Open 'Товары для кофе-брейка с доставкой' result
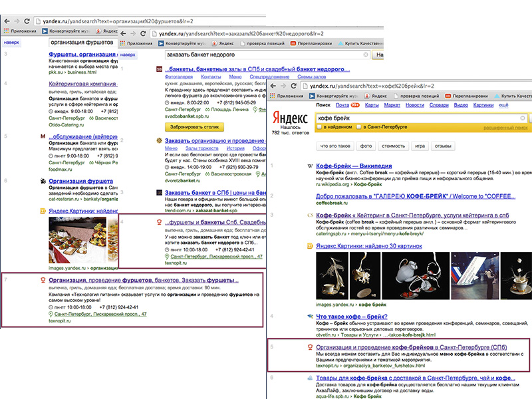This screenshot has width=532, height=399. (x=416, y=378)
